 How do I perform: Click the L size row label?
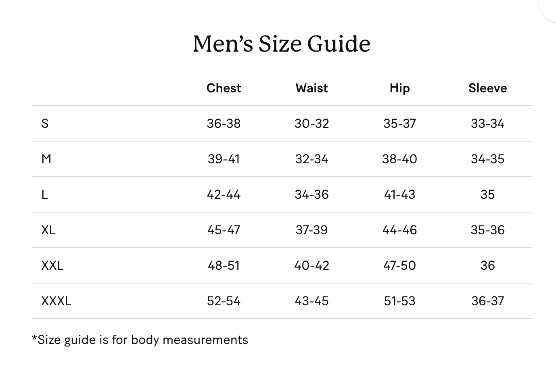44,194
